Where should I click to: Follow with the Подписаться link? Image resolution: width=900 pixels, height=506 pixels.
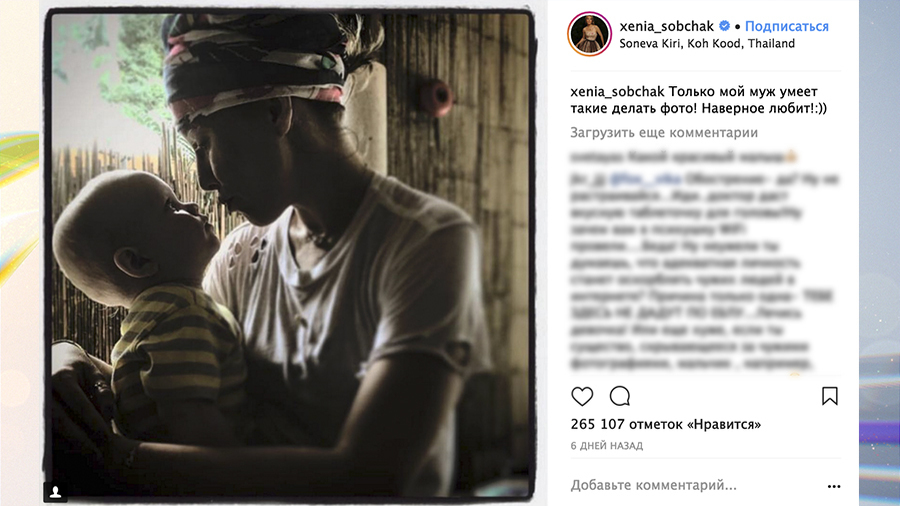point(786,26)
